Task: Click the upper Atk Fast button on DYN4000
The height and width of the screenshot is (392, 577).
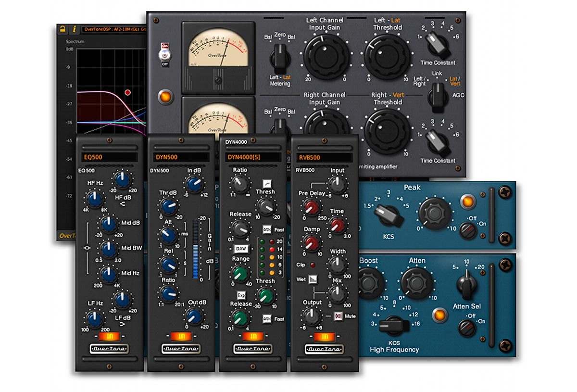Action: (267, 229)
